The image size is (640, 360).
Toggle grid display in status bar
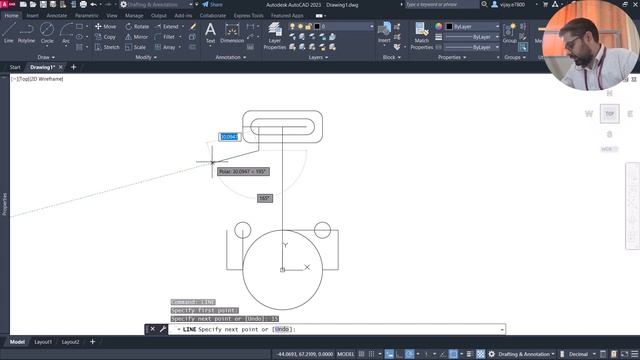coord(362,354)
